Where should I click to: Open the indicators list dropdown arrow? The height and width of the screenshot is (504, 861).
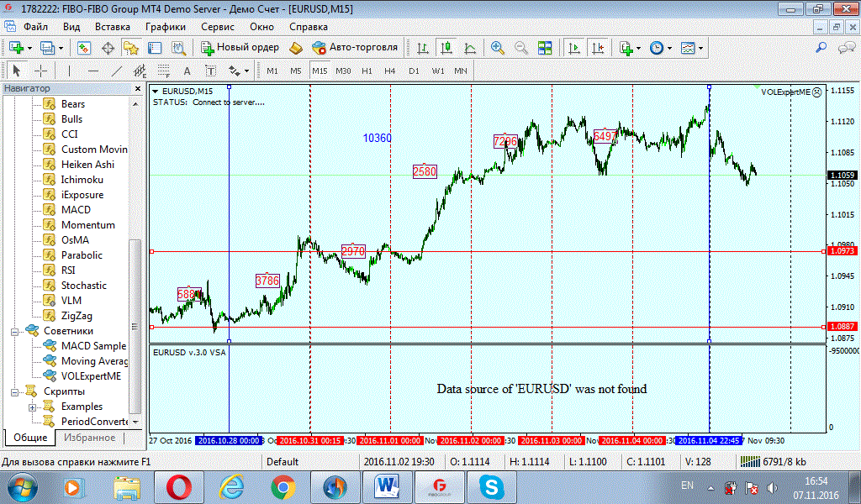click(638, 48)
